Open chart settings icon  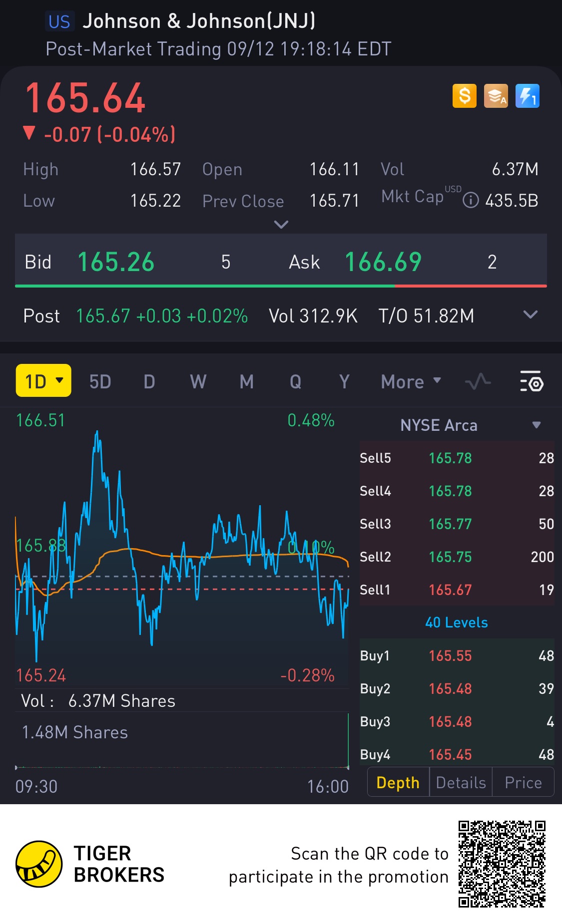[x=532, y=382]
